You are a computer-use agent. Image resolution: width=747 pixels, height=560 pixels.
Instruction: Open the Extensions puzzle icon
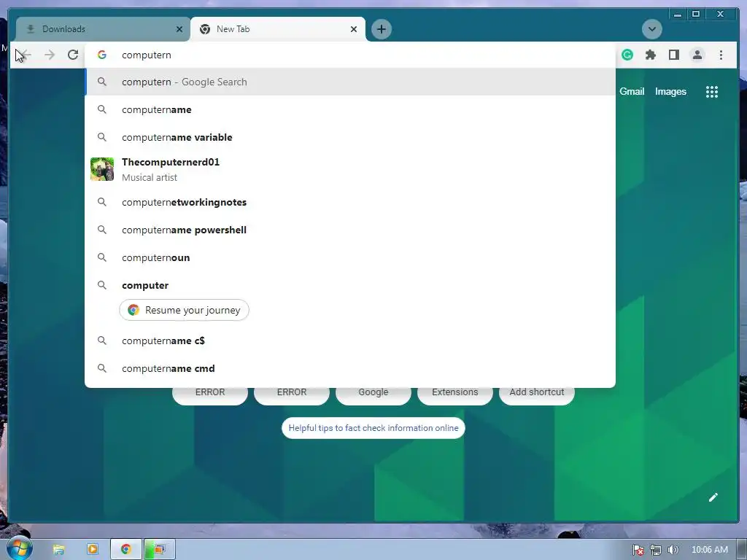pyautogui.click(x=651, y=55)
